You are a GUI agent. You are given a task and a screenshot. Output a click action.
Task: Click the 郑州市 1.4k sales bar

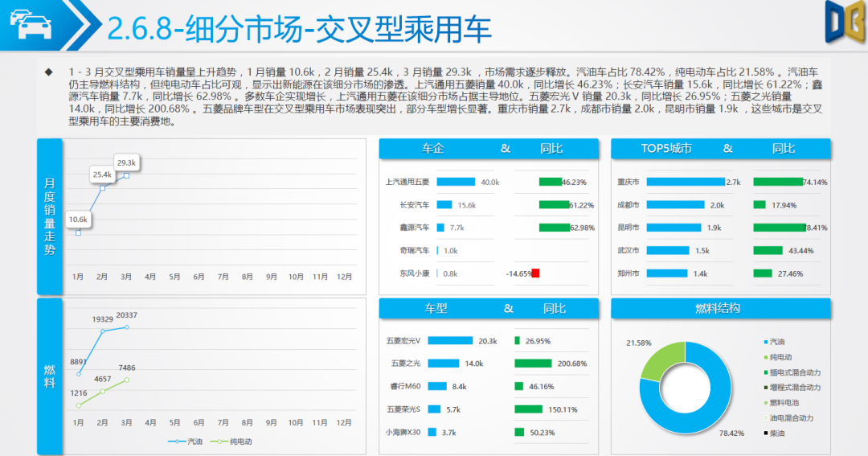pos(666,273)
